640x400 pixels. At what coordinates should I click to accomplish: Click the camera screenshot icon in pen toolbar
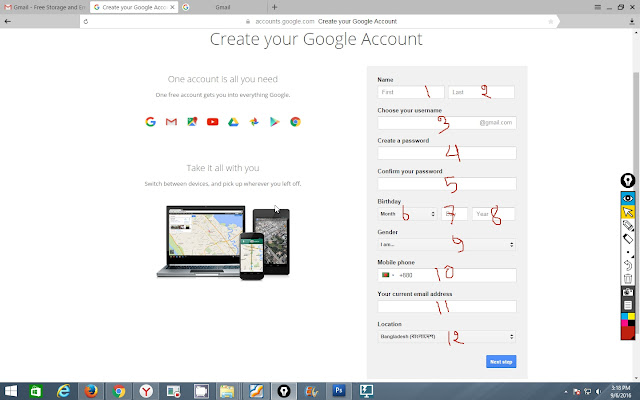627,292
